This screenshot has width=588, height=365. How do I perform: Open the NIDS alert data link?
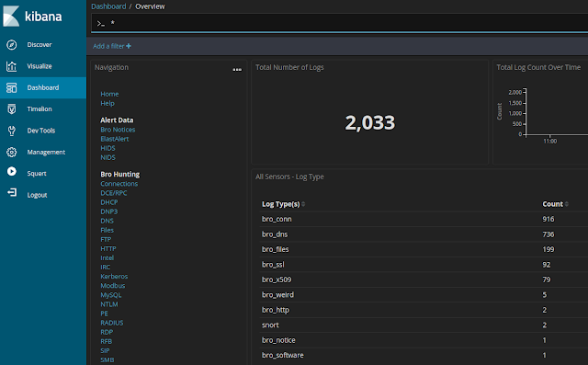107,157
